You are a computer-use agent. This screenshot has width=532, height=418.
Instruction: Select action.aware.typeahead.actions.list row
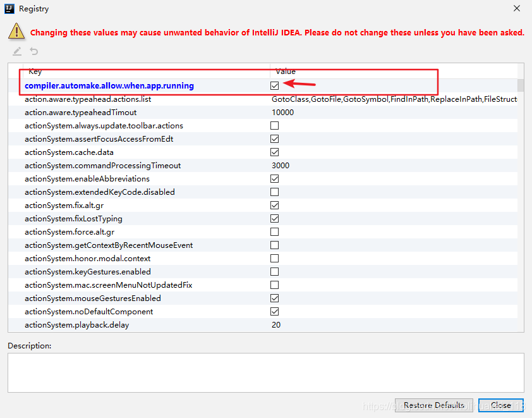coord(263,99)
